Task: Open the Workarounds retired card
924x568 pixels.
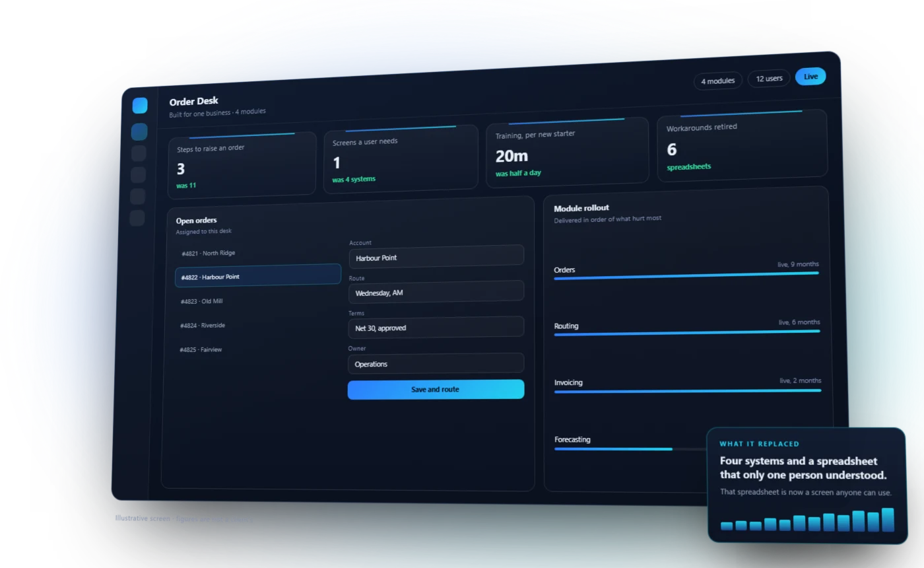Action: click(742, 145)
